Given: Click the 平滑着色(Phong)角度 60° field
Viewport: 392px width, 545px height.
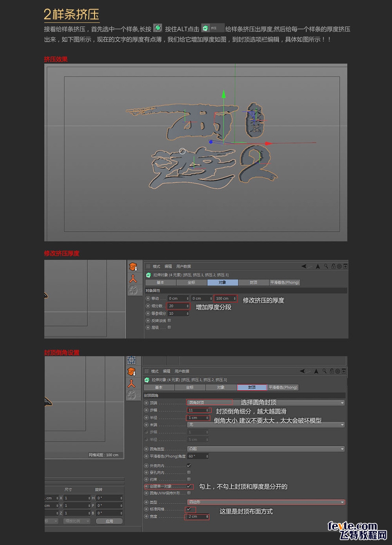Looking at the screenshot, I should point(197,456).
